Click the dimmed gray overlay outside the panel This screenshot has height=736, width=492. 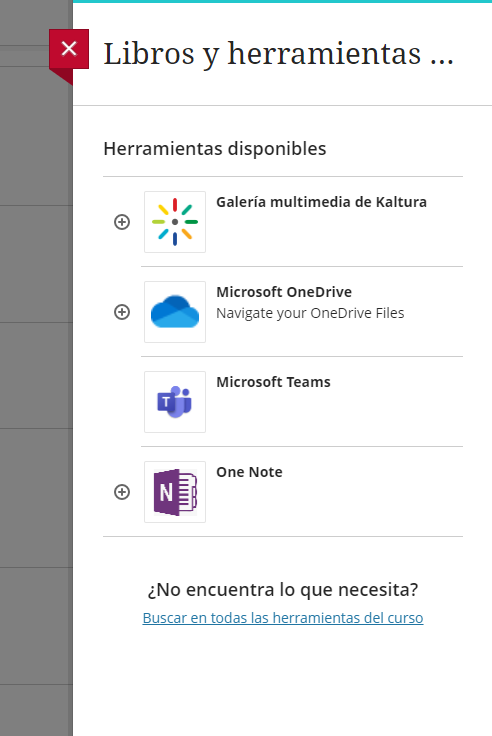[36, 376]
